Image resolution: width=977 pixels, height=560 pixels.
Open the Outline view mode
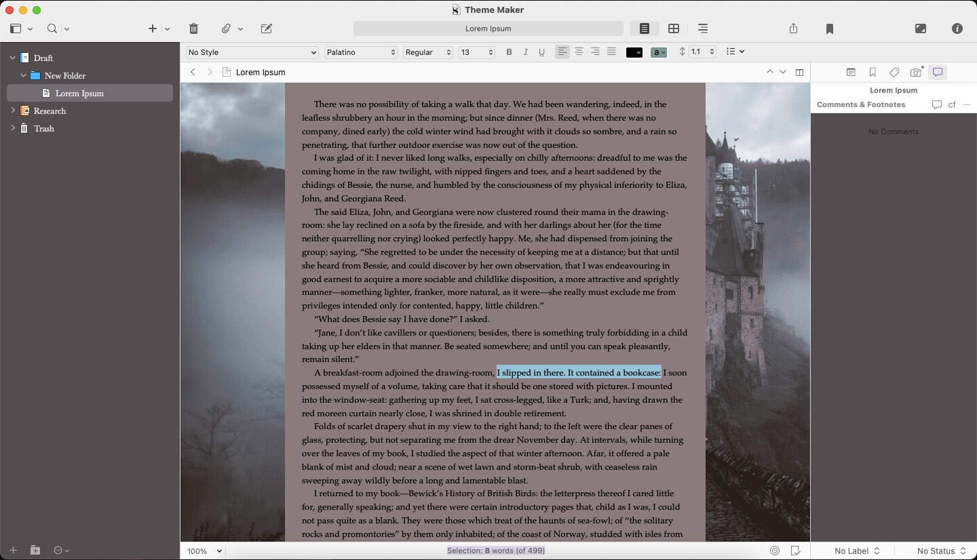coord(703,28)
